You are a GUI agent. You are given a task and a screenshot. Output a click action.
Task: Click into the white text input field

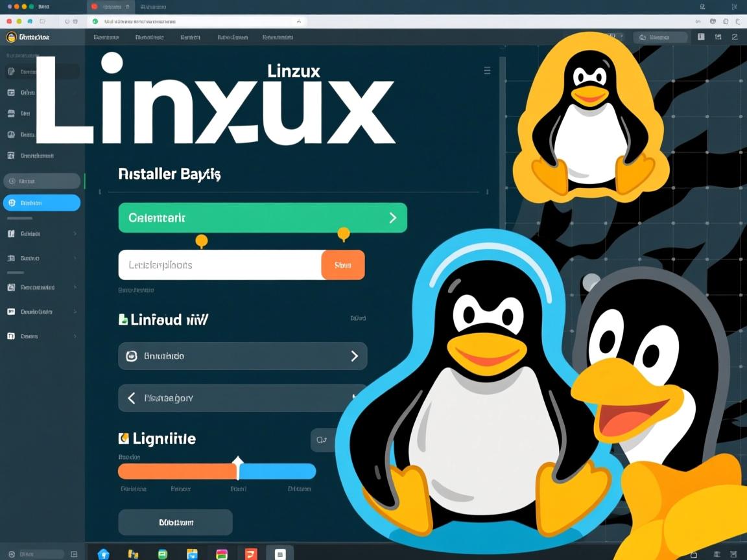pos(214,265)
